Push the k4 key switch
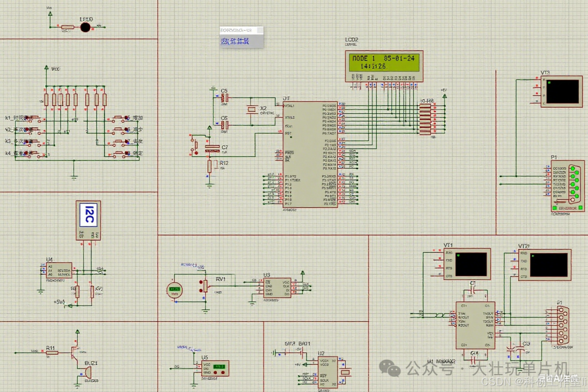The image size is (588, 392). (x=34, y=154)
